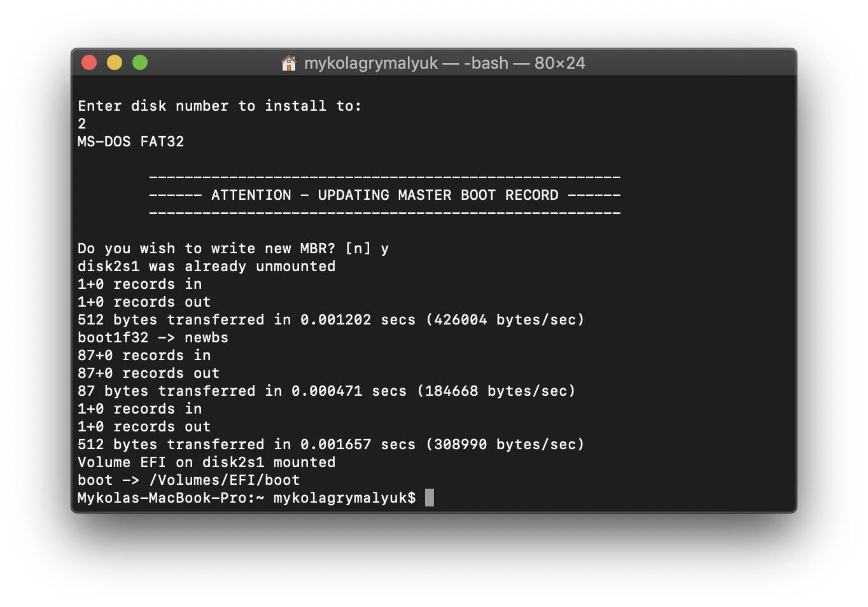Viewport: 868px width, 607px height.
Task: Select the 512 bytes transferred output line
Action: [x=331, y=319]
